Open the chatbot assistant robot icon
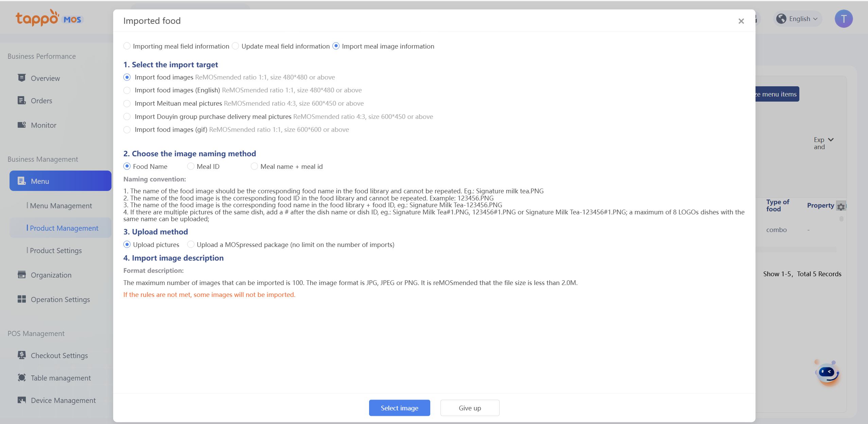868x424 pixels. (x=828, y=373)
